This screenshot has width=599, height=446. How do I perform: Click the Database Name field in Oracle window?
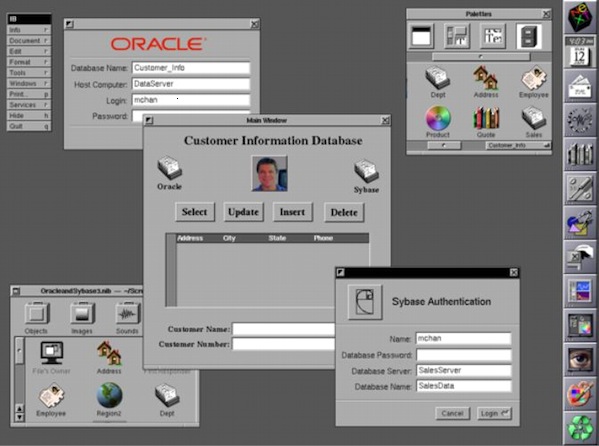pyautogui.click(x=191, y=68)
